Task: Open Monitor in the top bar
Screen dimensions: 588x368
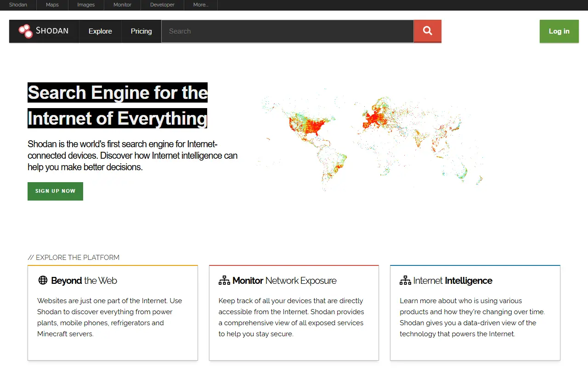Action: (122, 5)
